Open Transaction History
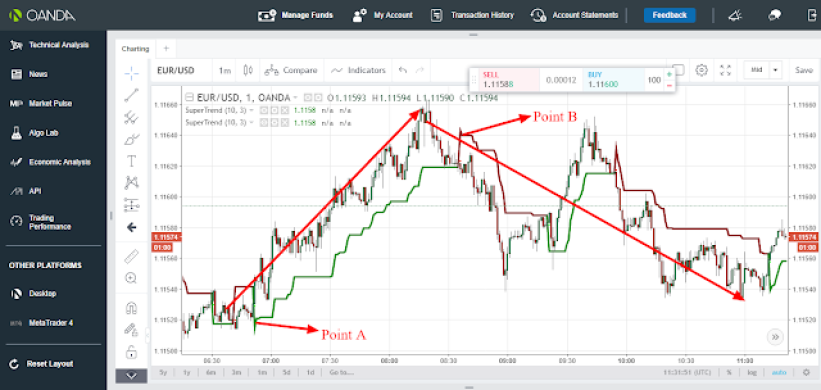Viewport: 821px width, 390px height. coord(472,15)
